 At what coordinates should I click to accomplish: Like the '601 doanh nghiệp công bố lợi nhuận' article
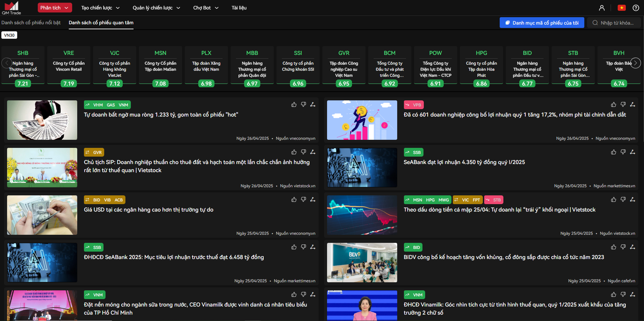coord(614,105)
